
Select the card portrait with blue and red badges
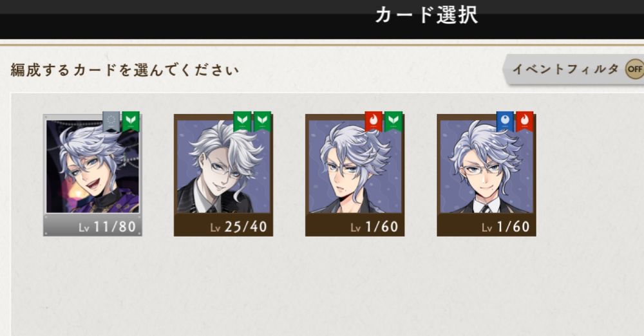pos(486,175)
